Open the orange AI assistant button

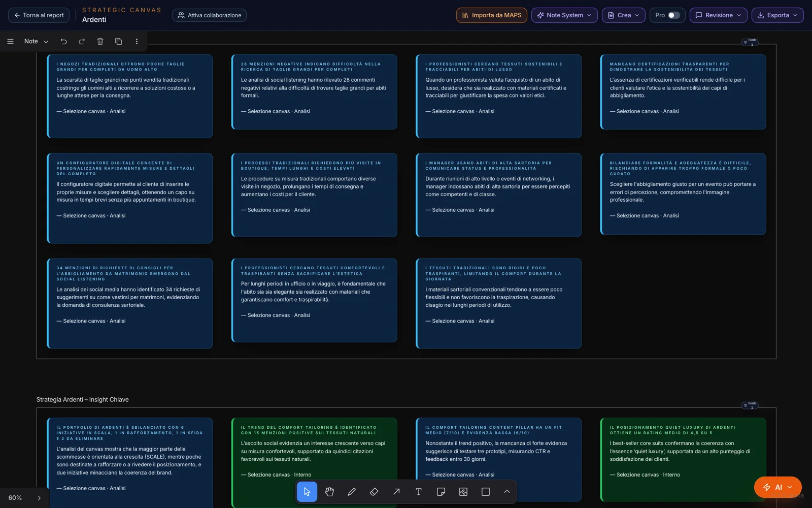pos(778,487)
